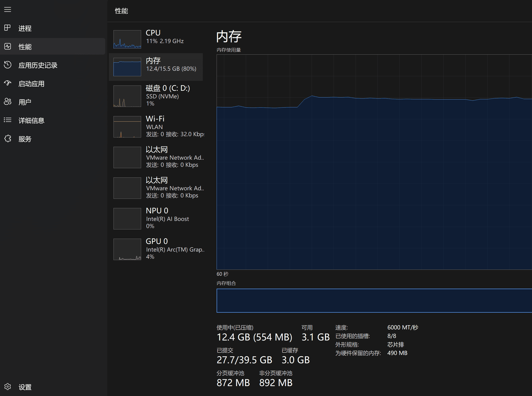The height and width of the screenshot is (396, 532).
Task: Open 详细信息 page
Action: pyautogui.click(x=52, y=120)
